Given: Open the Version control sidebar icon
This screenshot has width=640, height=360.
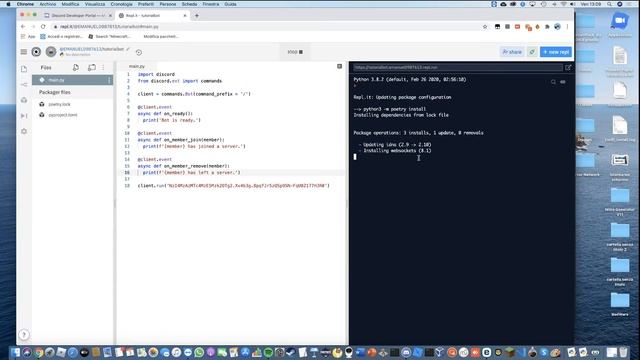Looking at the screenshot, I should (24, 84).
